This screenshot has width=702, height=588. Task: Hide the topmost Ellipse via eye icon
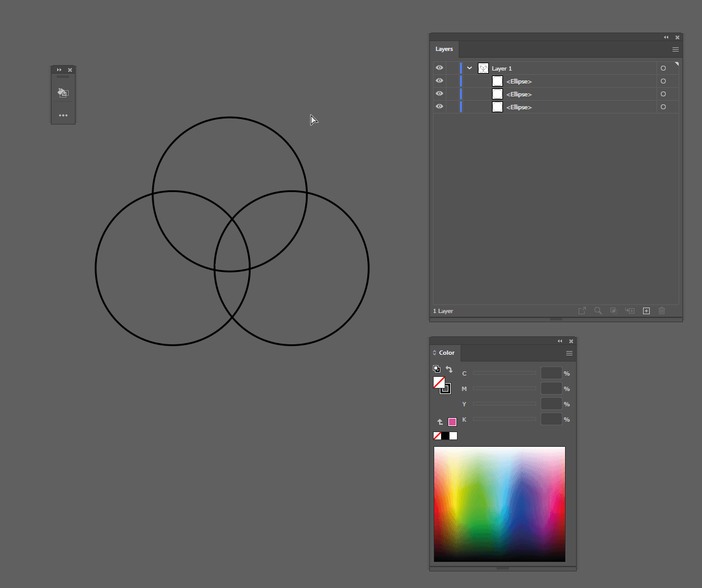[x=439, y=81]
